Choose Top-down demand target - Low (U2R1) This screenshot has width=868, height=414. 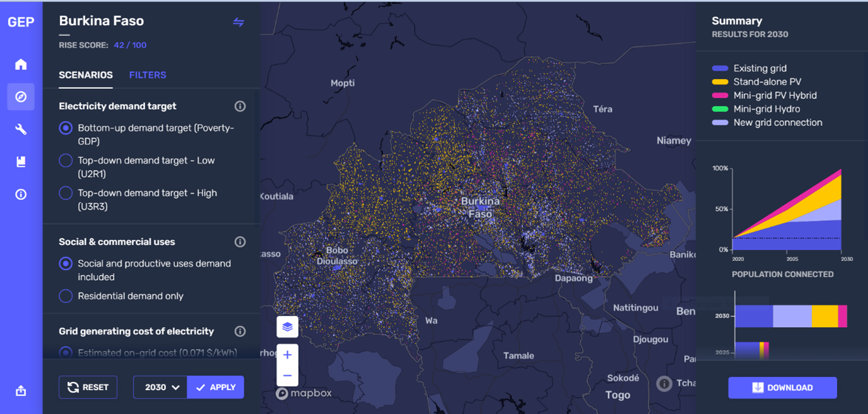(x=65, y=160)
